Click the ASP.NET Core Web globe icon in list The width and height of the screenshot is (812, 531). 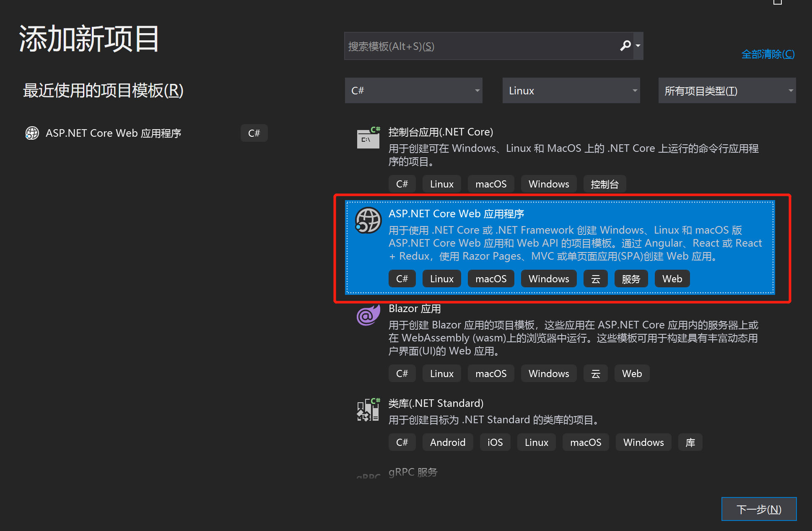(x=368, y=220)
